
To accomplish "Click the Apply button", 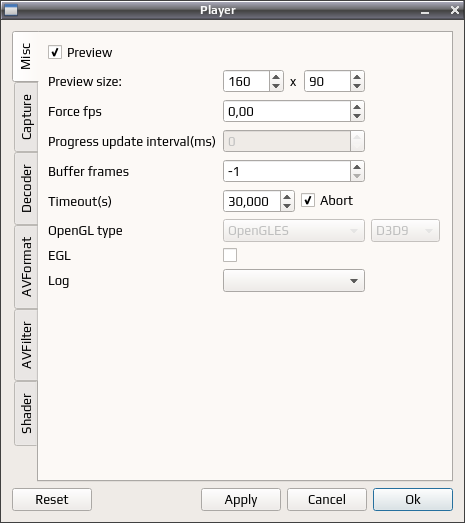I will pos(241,499).
